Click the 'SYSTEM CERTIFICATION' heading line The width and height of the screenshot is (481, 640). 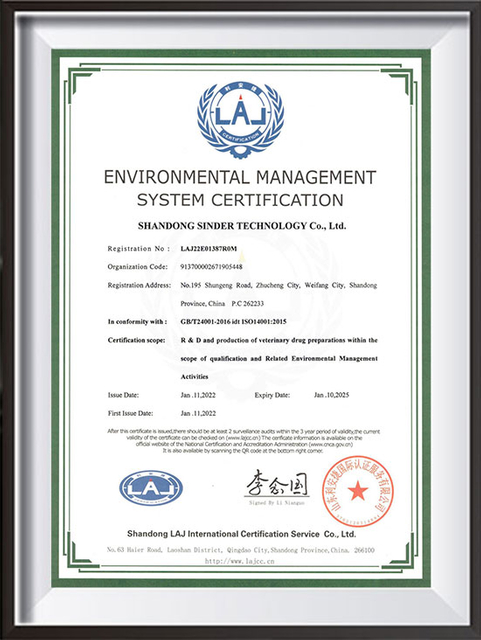click(x=240, y=200)
